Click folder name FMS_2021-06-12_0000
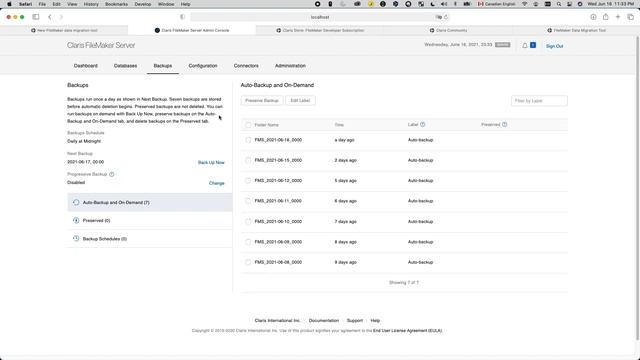640x360 pixels. pyautogui.click(x=278, y=180)
